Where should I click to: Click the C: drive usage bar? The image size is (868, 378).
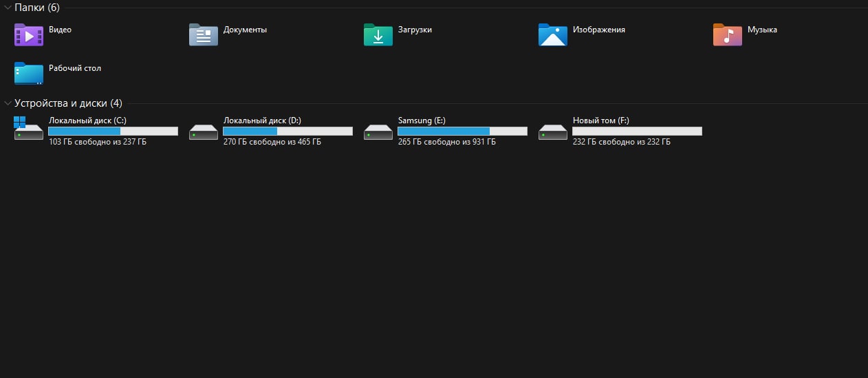113,131
